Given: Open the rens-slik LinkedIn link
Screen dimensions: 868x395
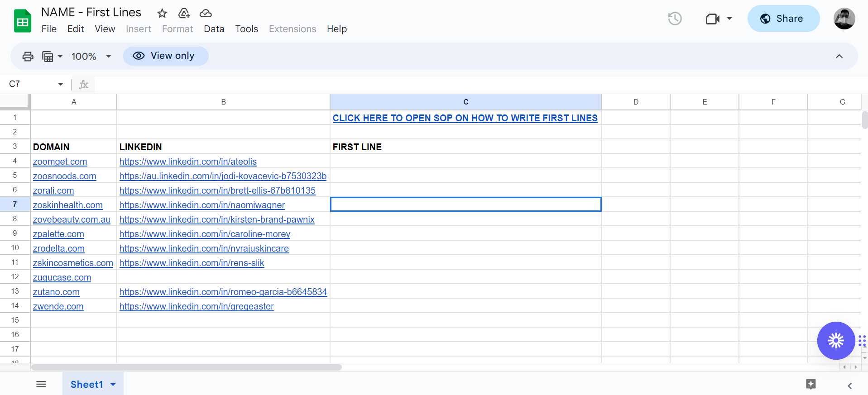Looking at the screenshot, I should click(192, 263).
